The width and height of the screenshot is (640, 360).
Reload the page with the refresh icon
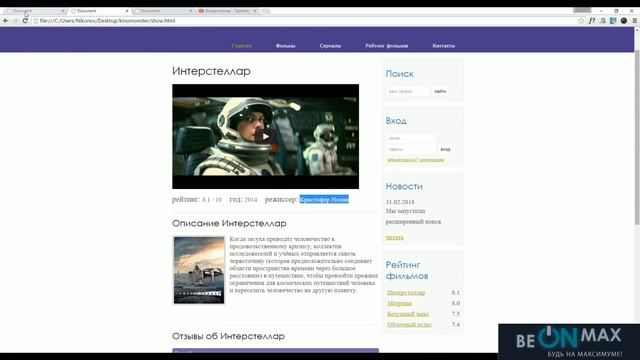pyautogui.click(x=25, y=20)
